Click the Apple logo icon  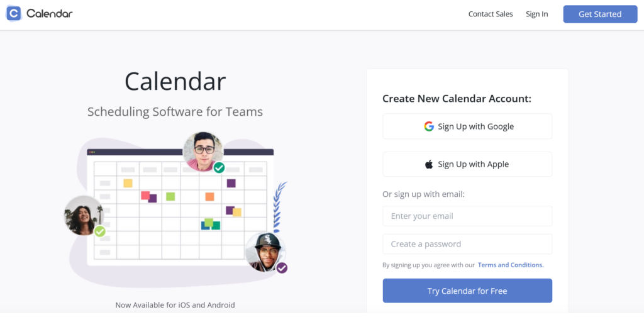(429, 164)
